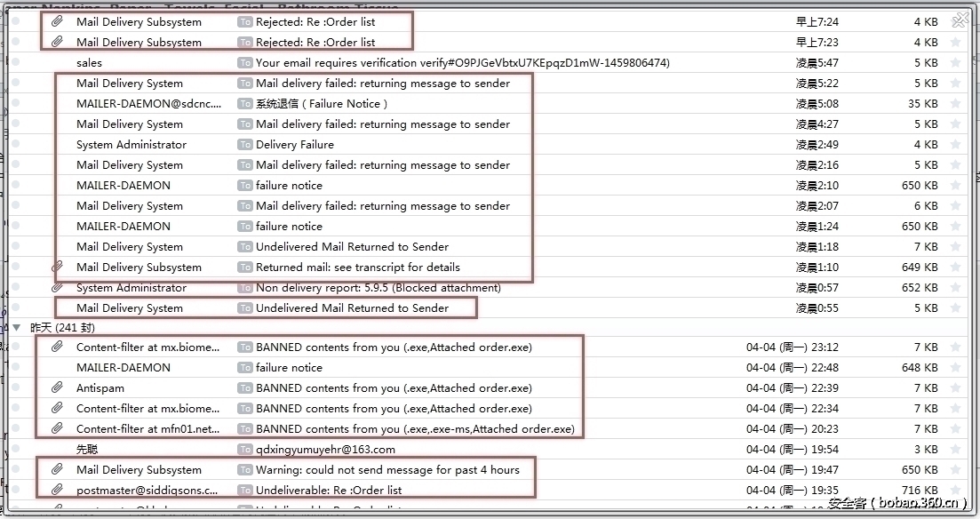Click To badge on 系统退信 Failure Notice email
The width and height of the screenshot is (980, 519).
(x=244, y=104)
